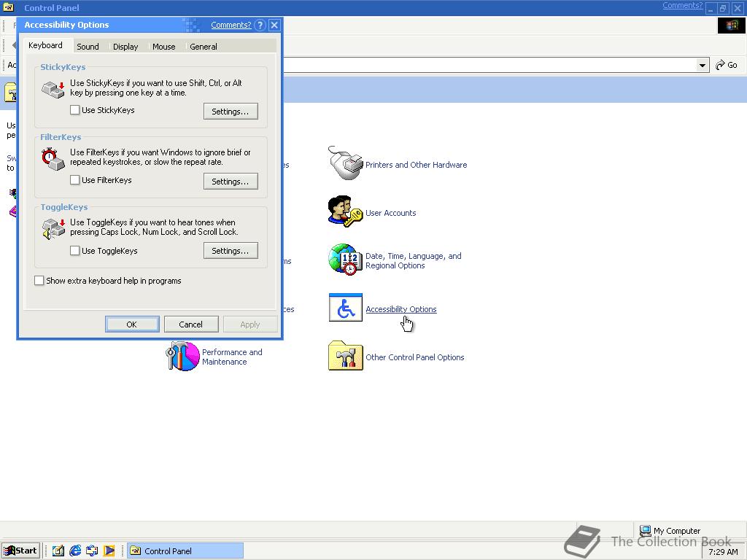This screenshot has height=560, width=747.
Task: Cancel the Accessibility Options dialog
Action: coord(191,324)
